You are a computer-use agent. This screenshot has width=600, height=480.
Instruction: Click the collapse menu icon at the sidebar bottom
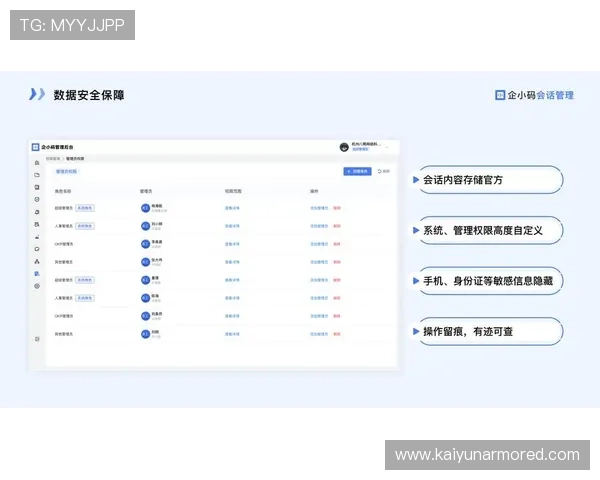pyautogui.click(x=37, y=339)
